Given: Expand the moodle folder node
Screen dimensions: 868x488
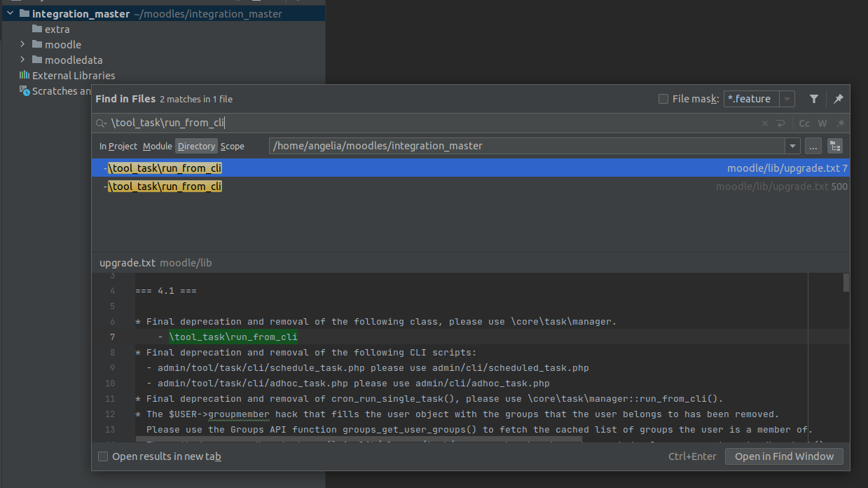Looking at the screenshot, I should 22,44.
